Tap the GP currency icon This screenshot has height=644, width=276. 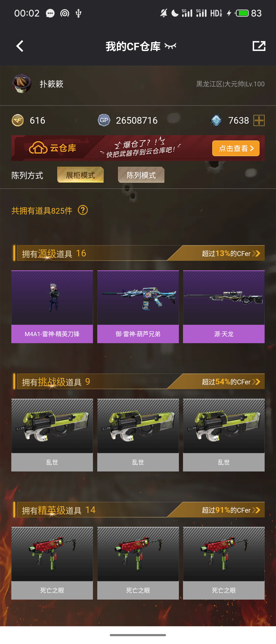[104, 120]
